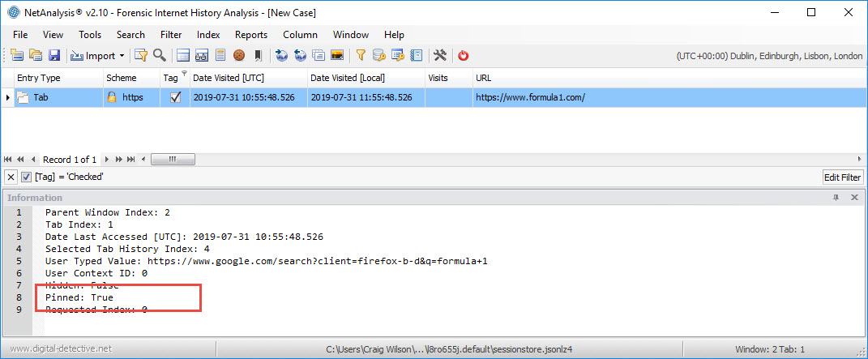The height and width of the screenshot is (359, 868).
Task: Sort by Date Visited [UTC] column header
Action: point(248,78)
